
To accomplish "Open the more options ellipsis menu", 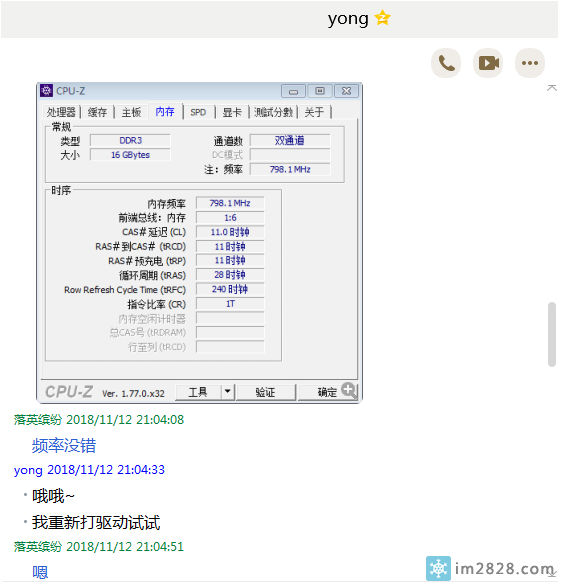I will coord(530,63).
